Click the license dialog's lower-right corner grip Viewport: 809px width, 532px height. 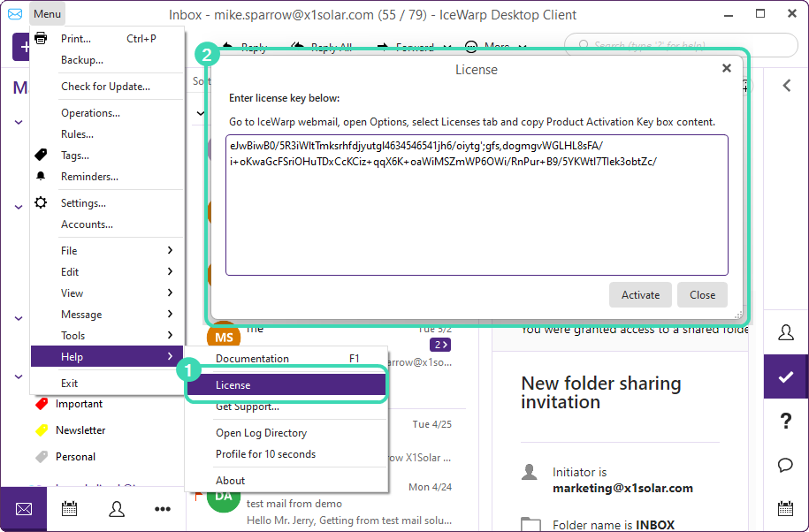pyautogui.click(x=737, y=315)
